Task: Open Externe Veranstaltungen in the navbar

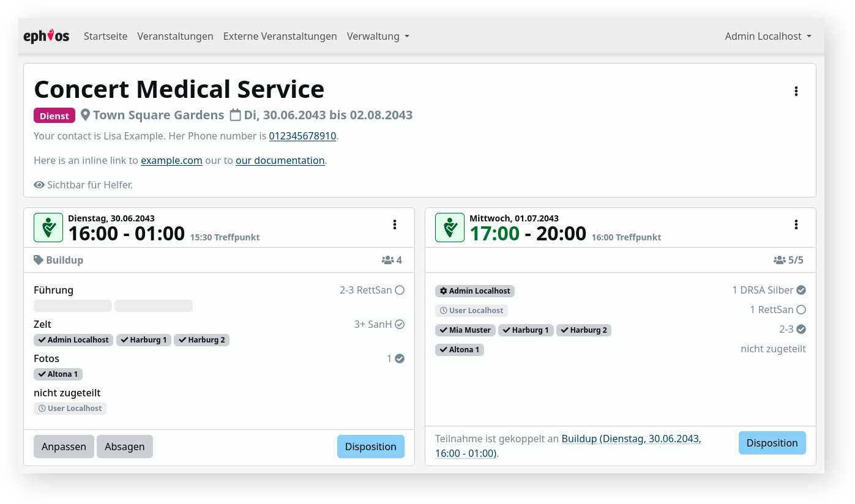Action: 280,36
